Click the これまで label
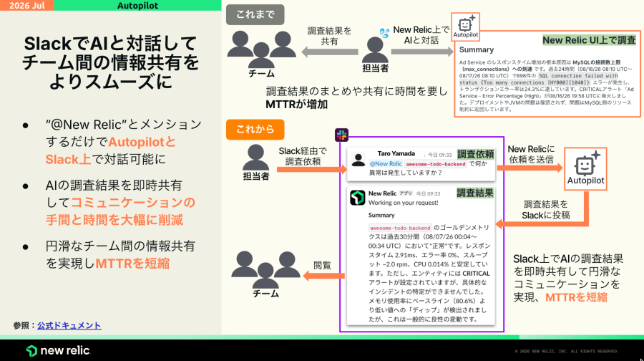Screen dimensions: 644x361 255,14
